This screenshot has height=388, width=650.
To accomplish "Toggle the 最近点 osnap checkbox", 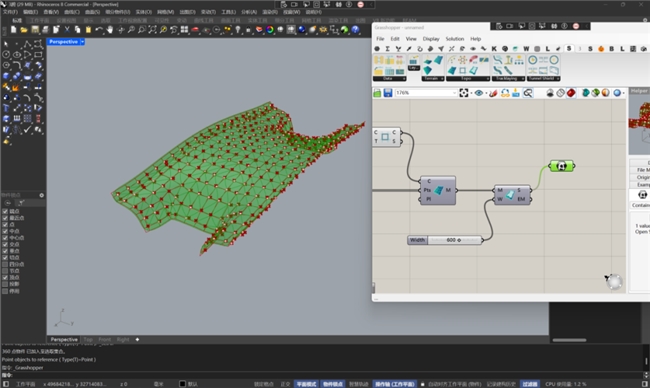I will 5,218.
